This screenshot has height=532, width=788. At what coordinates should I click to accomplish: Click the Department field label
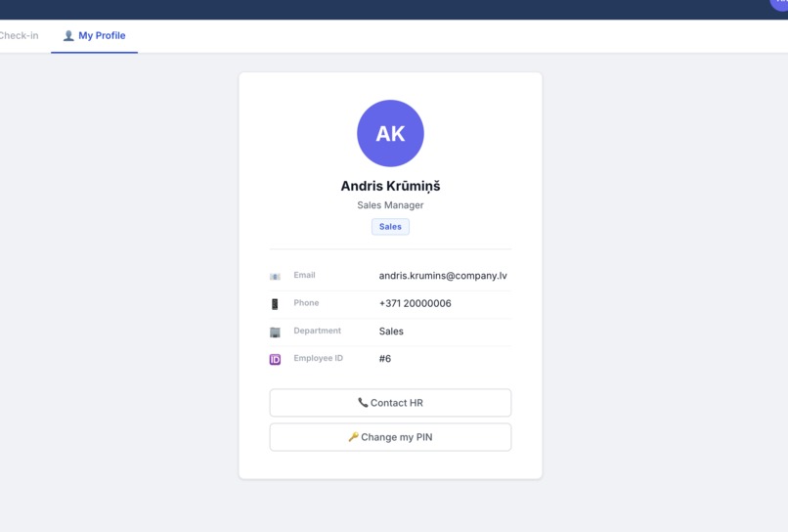(317, 331)
